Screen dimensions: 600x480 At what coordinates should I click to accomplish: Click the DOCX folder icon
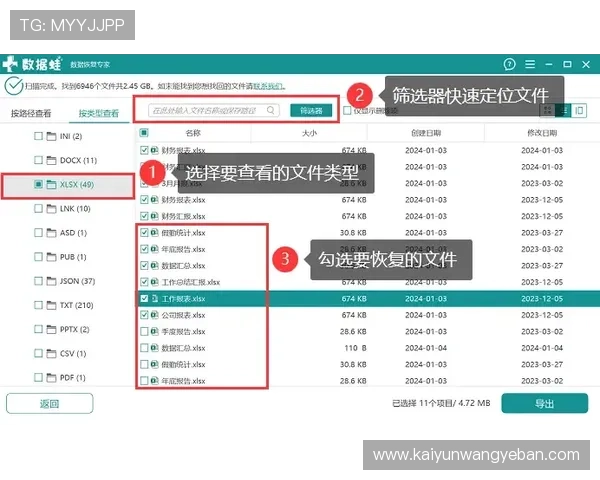[51, 160]
